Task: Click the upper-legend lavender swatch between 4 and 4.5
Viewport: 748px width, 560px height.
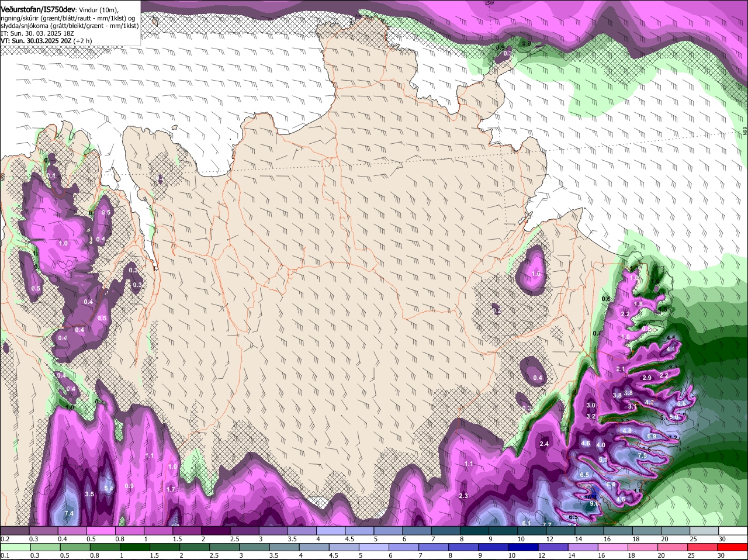Action: [x=331, y=531]
